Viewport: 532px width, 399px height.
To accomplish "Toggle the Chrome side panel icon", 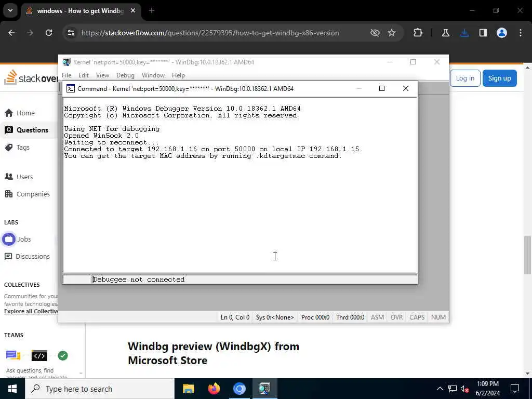I will point(483,33).
